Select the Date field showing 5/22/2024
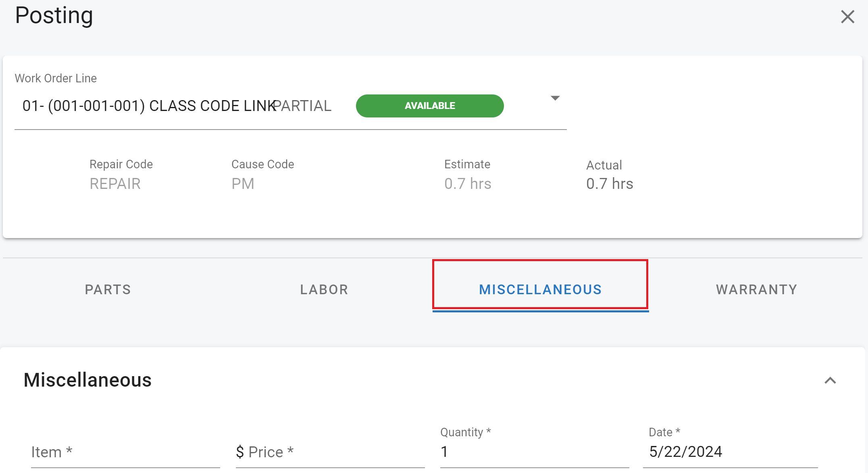Viewport: 868px width, 473px height. [730, 452]
